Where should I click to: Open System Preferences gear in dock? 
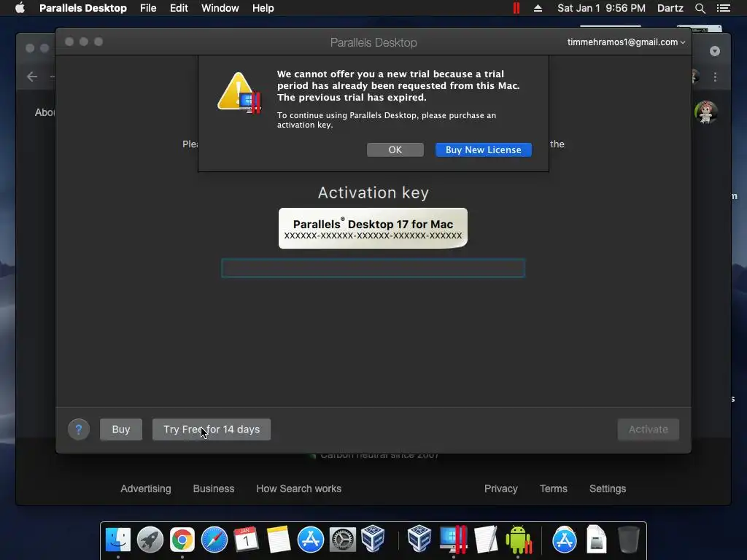pyautogui.click(x=343, y=540)
